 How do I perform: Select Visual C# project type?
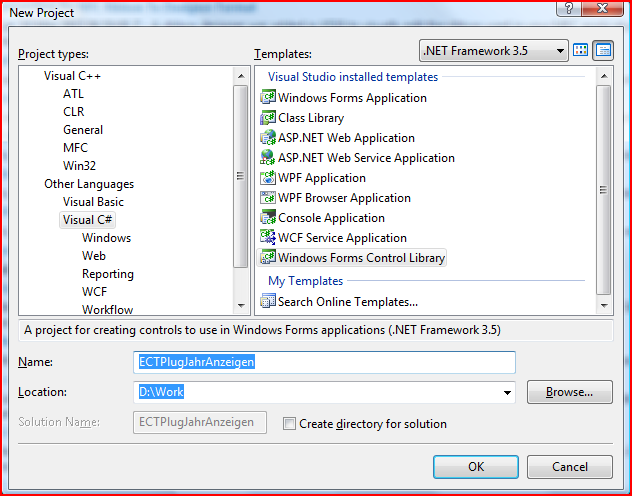87,220
